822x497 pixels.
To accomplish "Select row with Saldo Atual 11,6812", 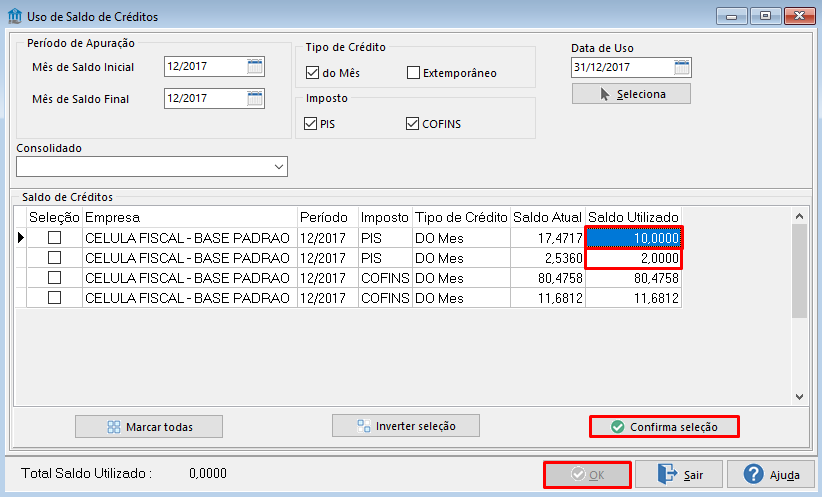I will 55,298.
